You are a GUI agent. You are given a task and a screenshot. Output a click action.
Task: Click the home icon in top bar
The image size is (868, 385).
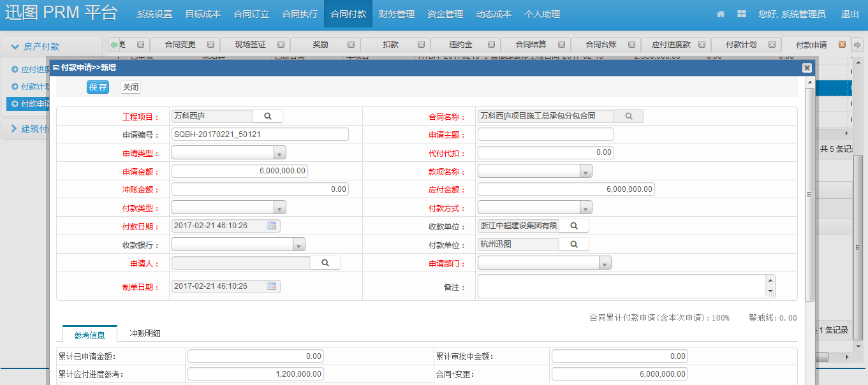click(x=721, y=14)
